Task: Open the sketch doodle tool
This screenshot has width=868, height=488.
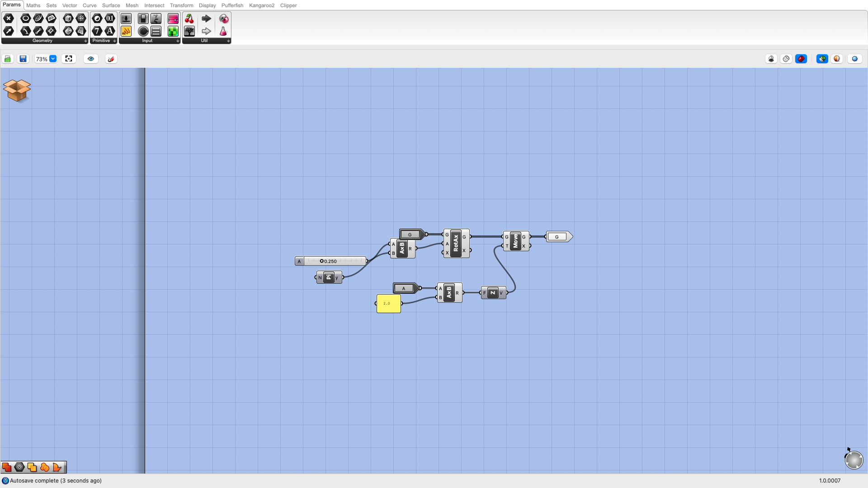Action: (111, 59)
